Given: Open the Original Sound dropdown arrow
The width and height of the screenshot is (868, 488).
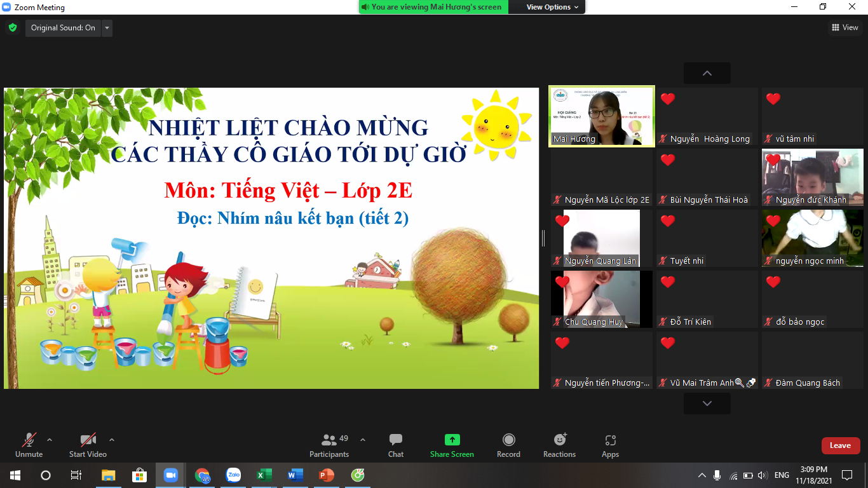Looking at the screenshot, I should [107, 28].
